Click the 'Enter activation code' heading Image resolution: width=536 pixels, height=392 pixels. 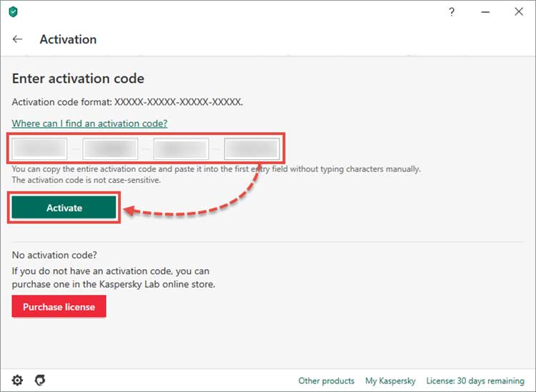pyautogui.click(x=78, y=79)
